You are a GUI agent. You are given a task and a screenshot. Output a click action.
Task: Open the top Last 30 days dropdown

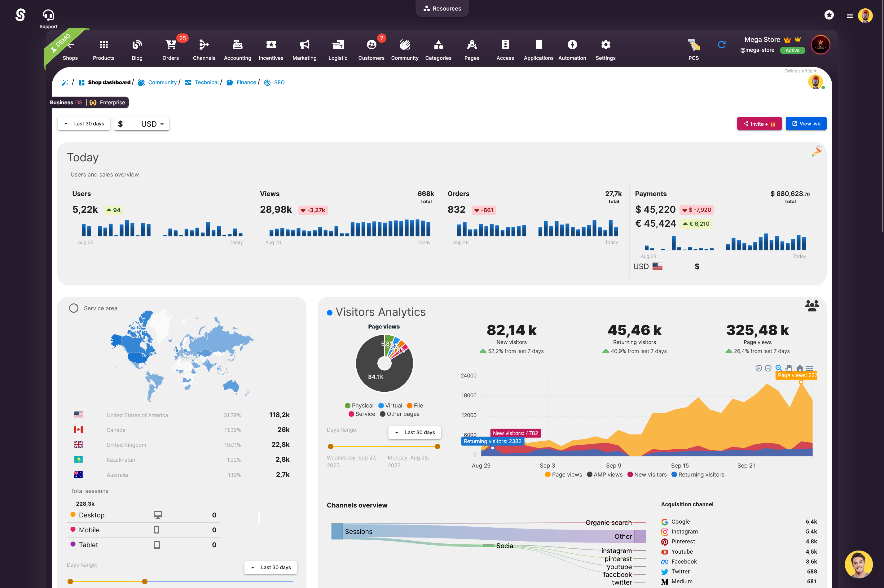84,123
